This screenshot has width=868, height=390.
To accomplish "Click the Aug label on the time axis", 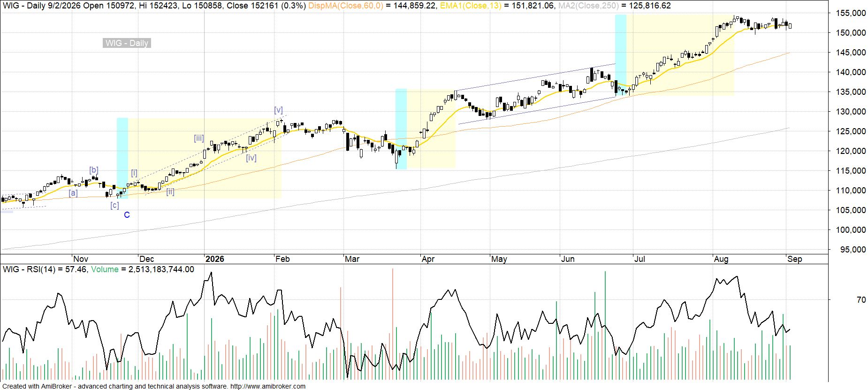I will 721,259.
